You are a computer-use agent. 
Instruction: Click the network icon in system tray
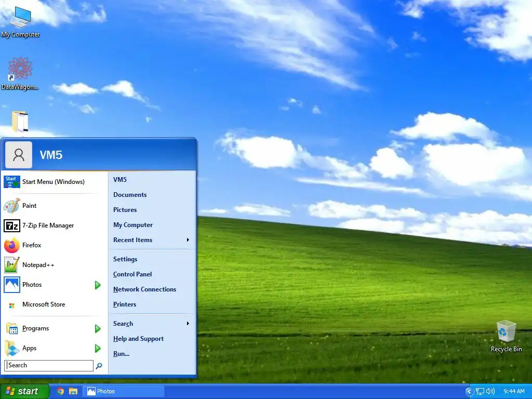480,392
